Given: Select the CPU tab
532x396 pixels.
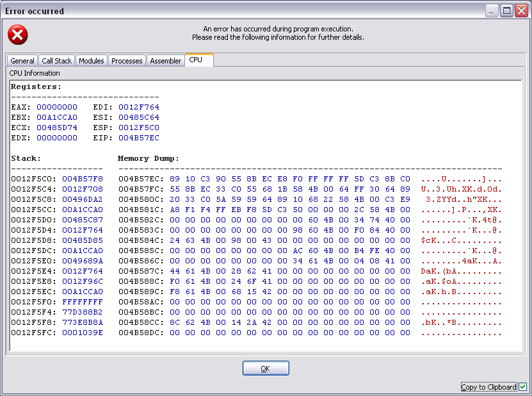Looking at the screenshot, I should (199, 60).
